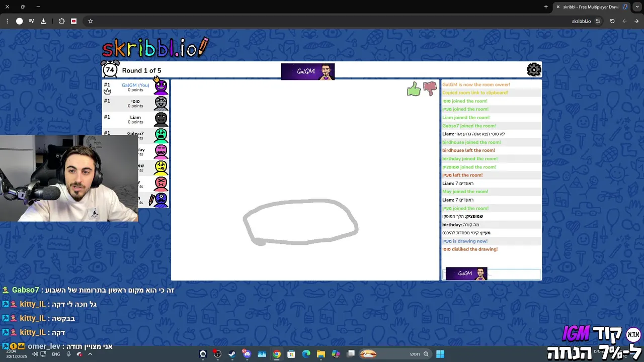Open the volume tray icon
This screenshot has width=644, height=362.
click(x=35, y=354)
